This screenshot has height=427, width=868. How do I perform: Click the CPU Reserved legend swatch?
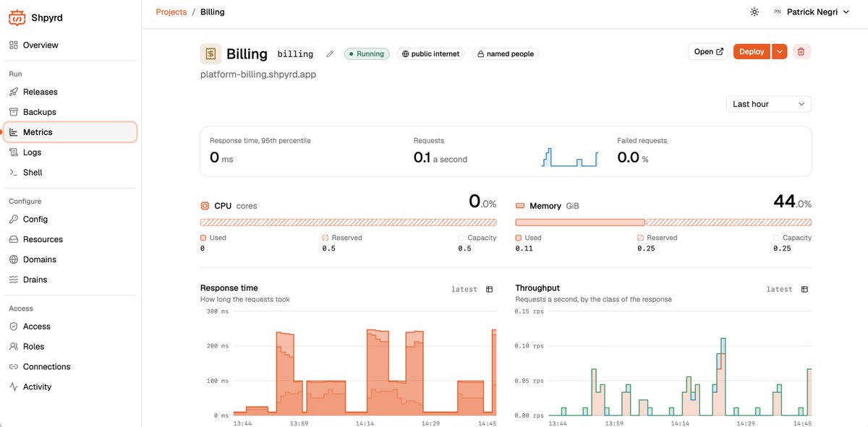coord(325,238)
